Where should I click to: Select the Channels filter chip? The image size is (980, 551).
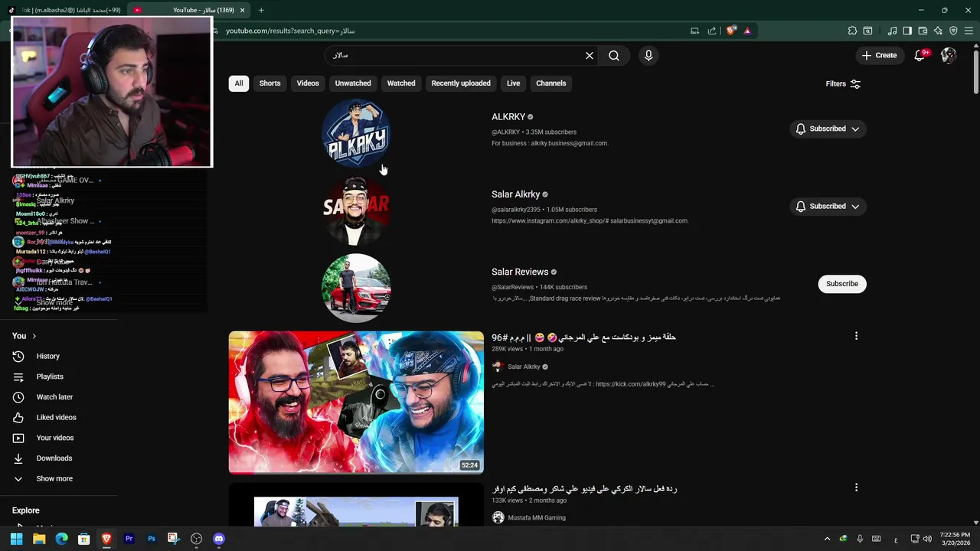[x=551, y=83]
